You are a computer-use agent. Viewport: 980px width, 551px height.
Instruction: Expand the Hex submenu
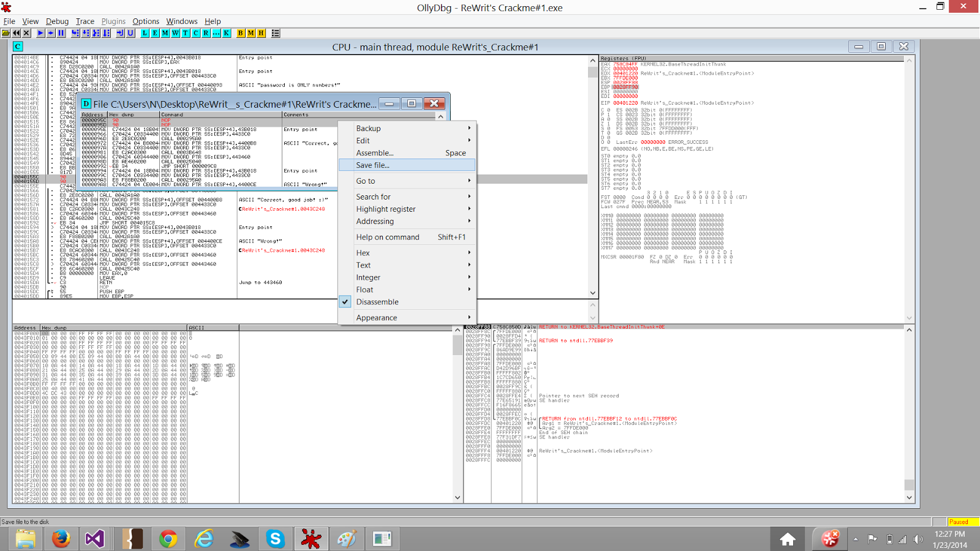point(407,253)
